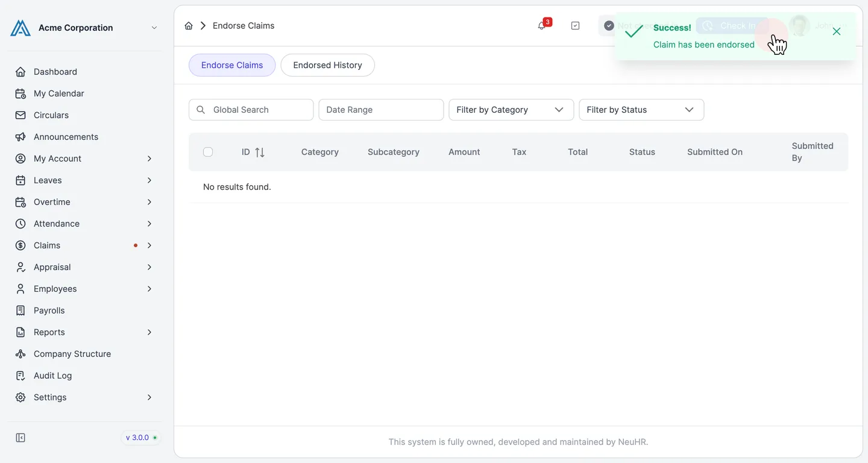Click the Employees person icon
This screenshot has height=463, width=868.
click(x=20, y=289)
